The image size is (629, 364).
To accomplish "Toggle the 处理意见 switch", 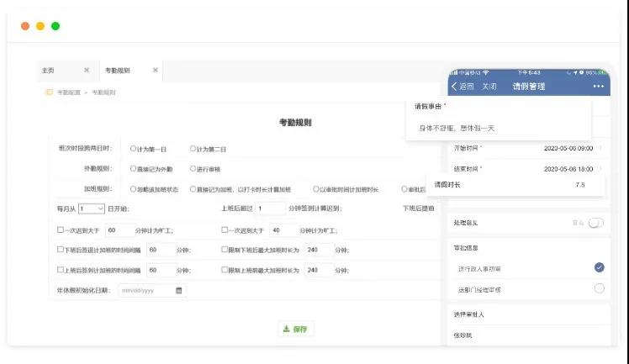I will click(x=595, y=223).
